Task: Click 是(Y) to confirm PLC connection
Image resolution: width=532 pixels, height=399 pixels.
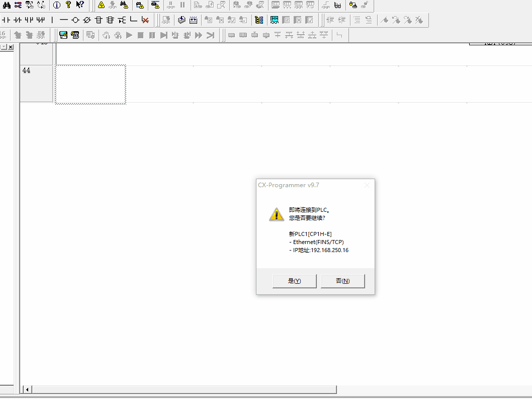Action: (x=294, y=281)
